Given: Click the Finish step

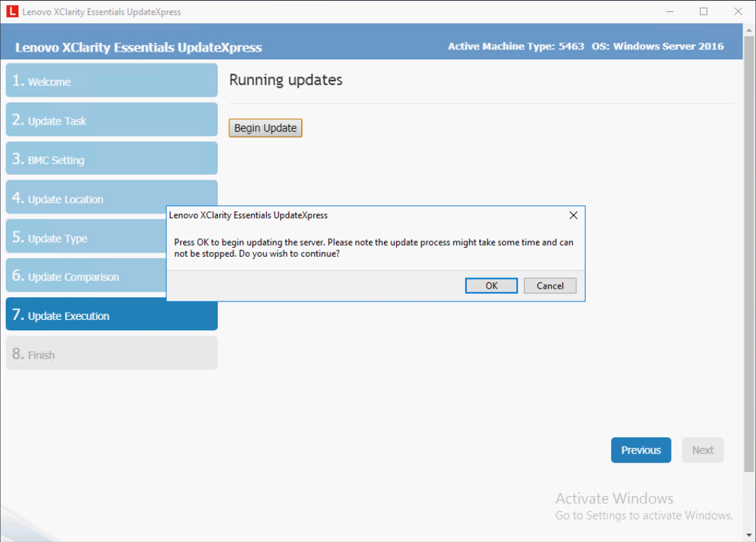Looking at the screenshot, I should (x=112, y=354).
